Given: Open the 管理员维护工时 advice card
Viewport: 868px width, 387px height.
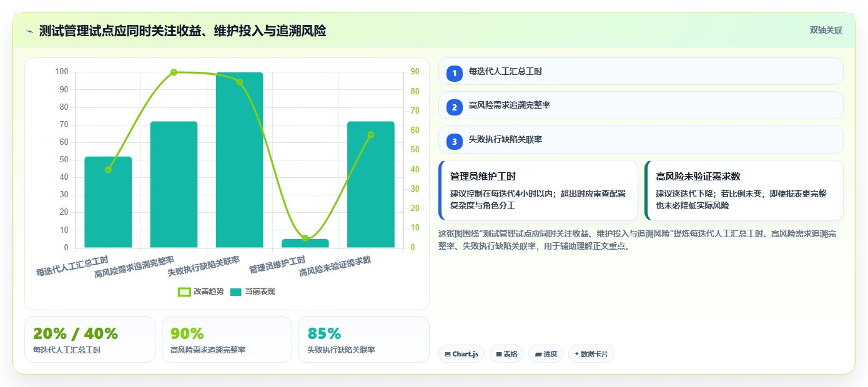Looking at the screenshot, I should pyautogui.click(x=538, y=190).
